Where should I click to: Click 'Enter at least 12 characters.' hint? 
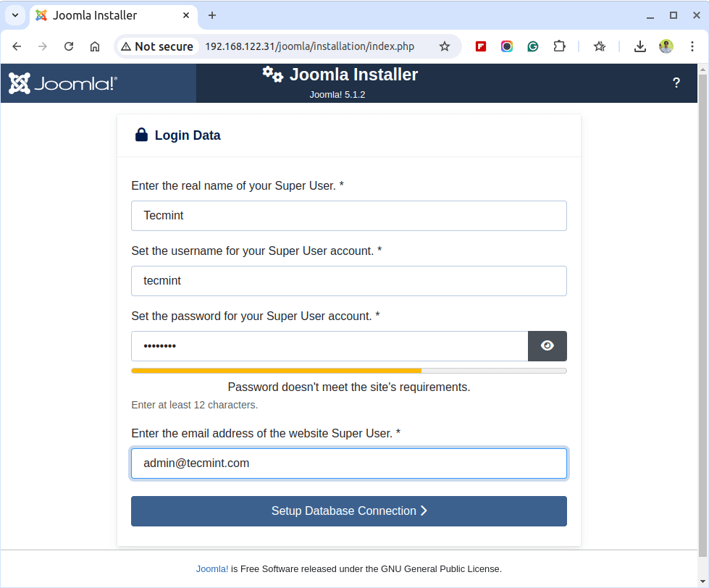[x=194, y=405]
